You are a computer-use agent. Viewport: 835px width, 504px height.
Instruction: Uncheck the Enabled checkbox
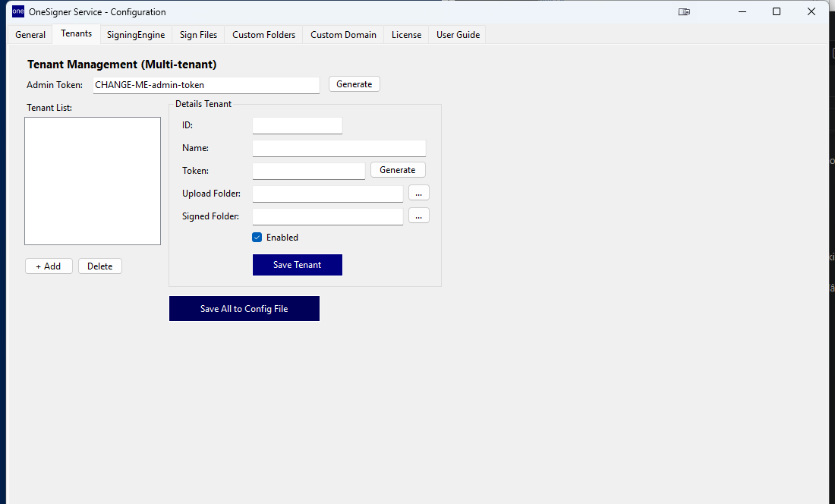[x=257, y=238]
